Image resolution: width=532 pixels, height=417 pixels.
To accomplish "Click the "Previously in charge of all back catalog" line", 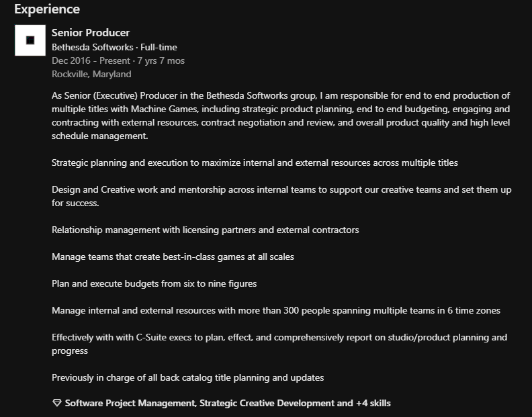I will (187, 377).
